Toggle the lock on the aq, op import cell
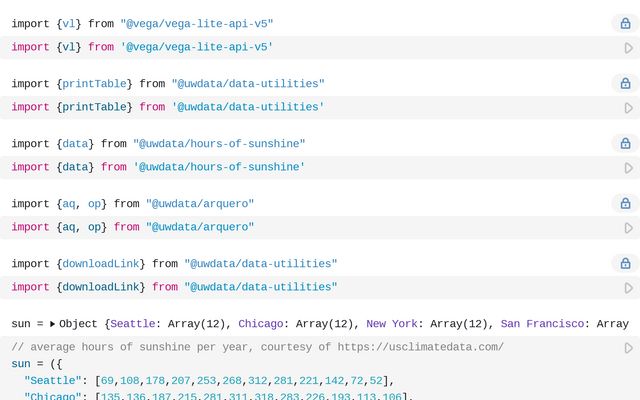 point(625,204)
